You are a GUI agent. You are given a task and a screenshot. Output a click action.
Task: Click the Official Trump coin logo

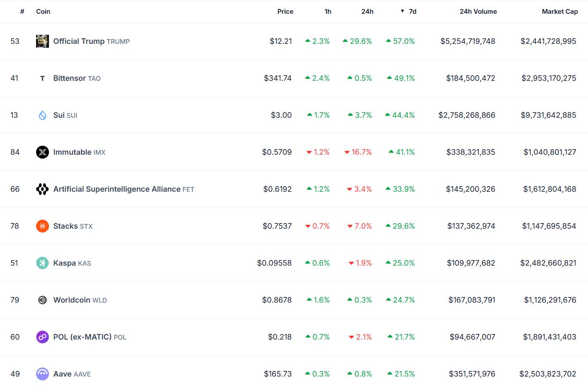[x=43, y=41]
